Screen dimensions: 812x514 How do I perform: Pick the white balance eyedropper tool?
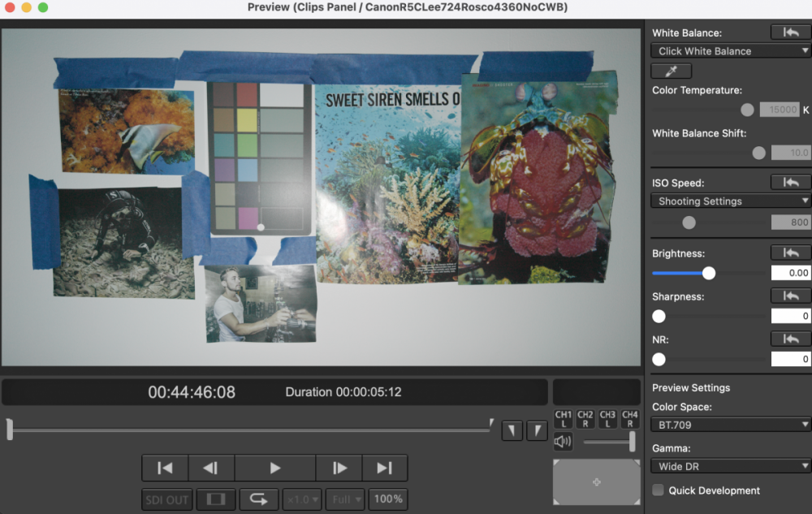coord(672,71)
